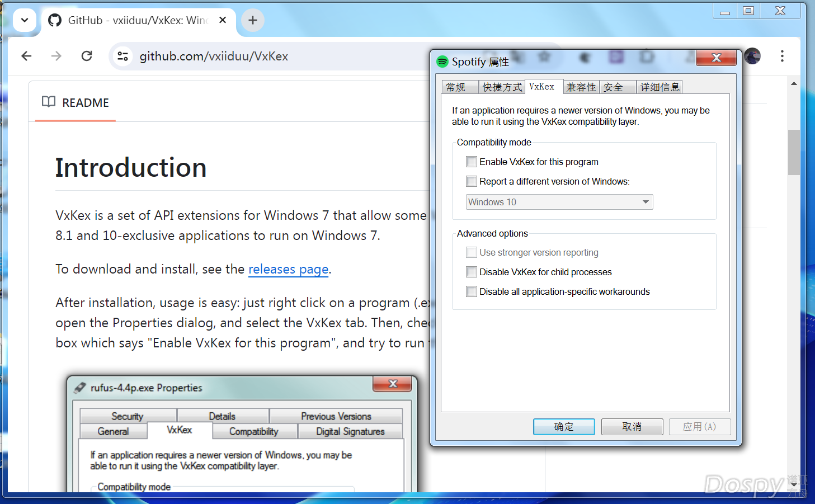Click the Introduction heading
This screenshot has height=504, width=815.
point(131,168)
